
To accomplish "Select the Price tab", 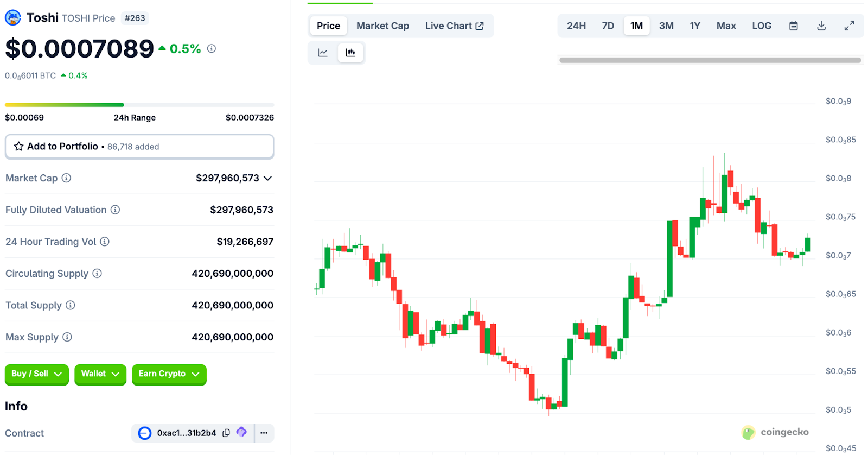I will (328, 26).
